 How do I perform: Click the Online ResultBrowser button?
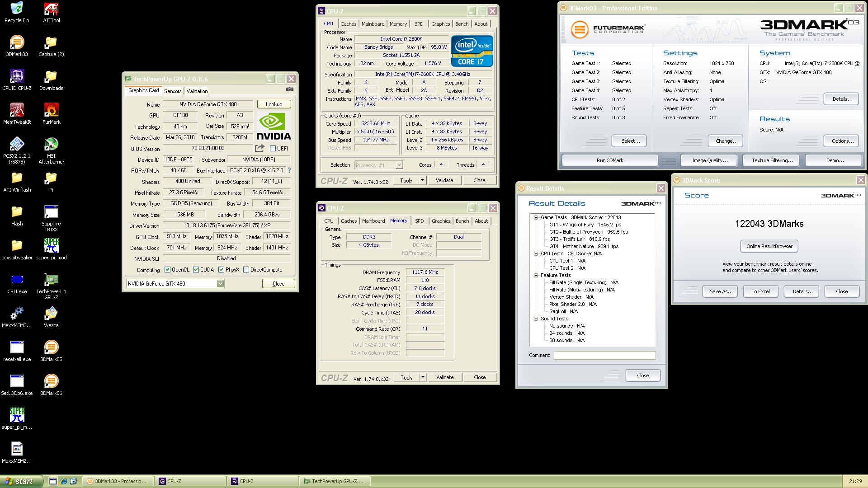tap(769, 246)
